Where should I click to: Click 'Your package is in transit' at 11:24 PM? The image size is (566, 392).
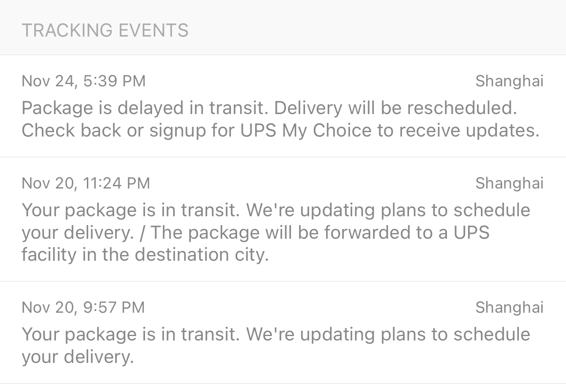pos(130,210)
